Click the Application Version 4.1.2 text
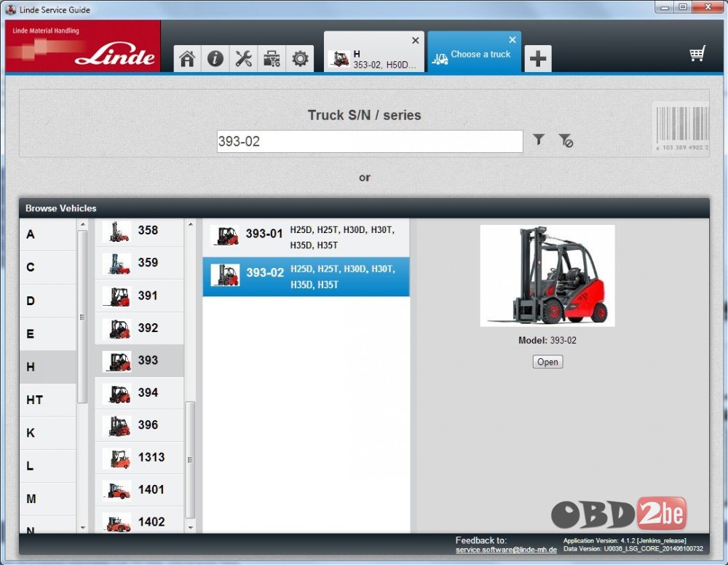The height and width of the screenshot is (565, 728). [625, 540]
